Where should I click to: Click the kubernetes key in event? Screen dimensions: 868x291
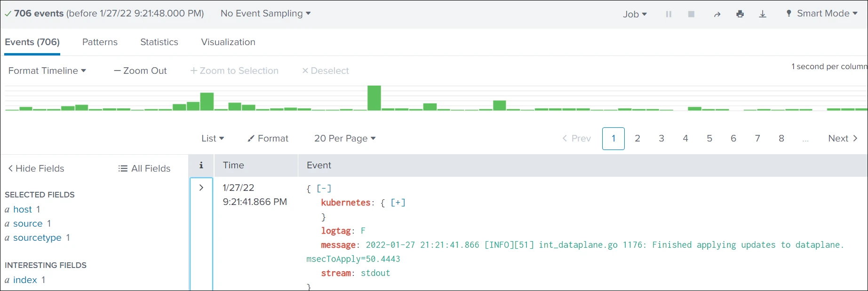coord(346,203)
